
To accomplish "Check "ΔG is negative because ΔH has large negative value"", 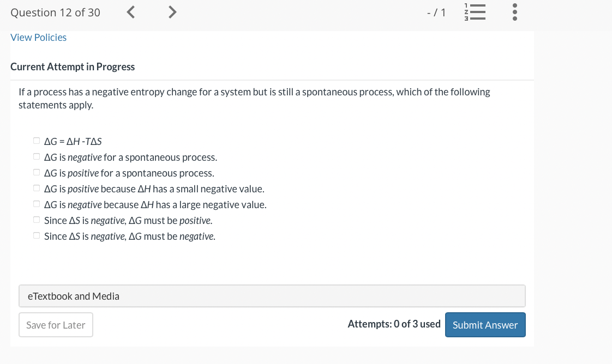I will pos(36,204).
